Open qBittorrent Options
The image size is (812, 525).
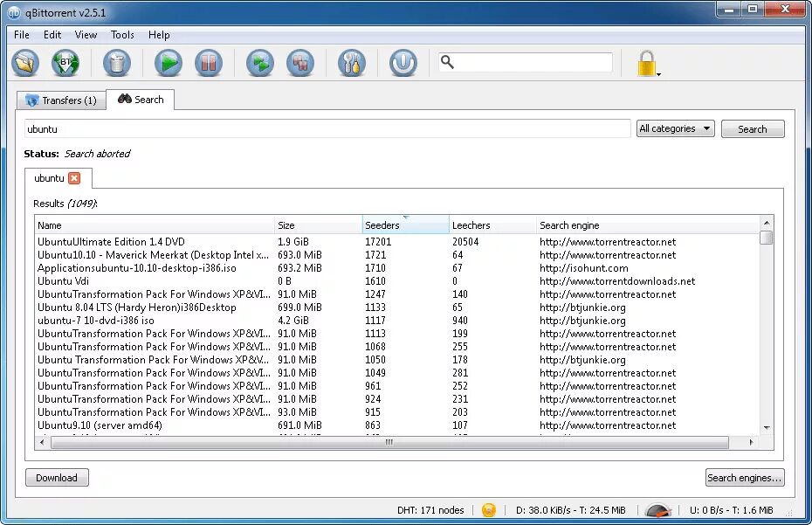[351, 62]
